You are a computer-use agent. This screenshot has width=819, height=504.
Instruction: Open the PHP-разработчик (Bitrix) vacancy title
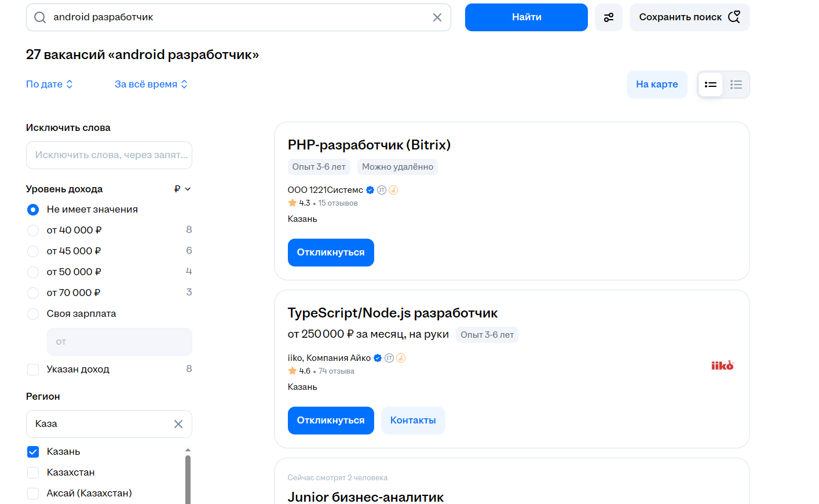click(369, 145)
